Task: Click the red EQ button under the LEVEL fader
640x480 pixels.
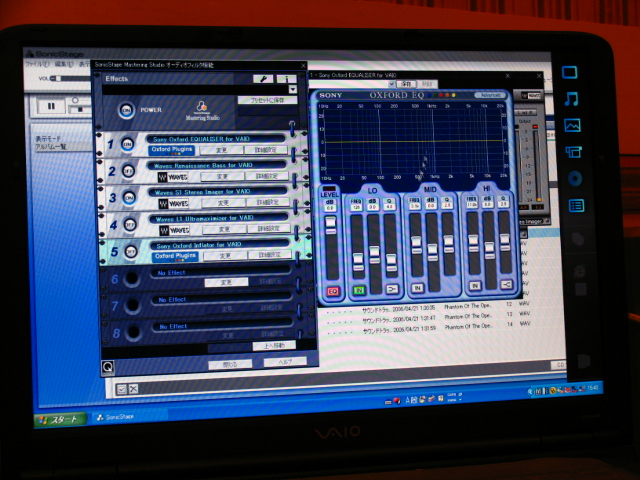Action: pos(333,291)
